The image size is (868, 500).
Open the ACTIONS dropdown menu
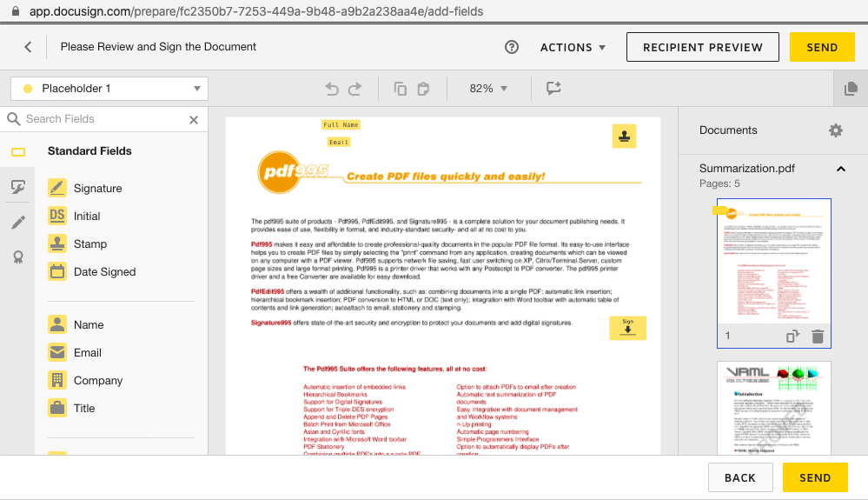573,48
